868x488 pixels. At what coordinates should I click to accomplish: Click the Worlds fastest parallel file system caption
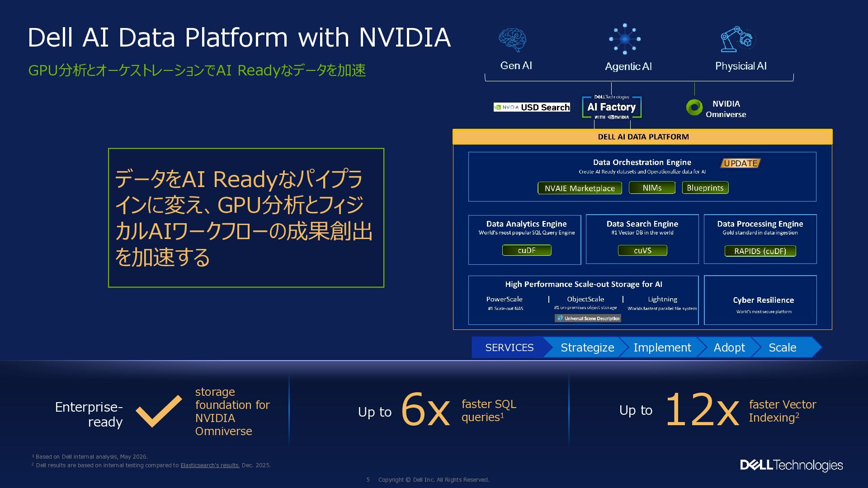point(662,309)
